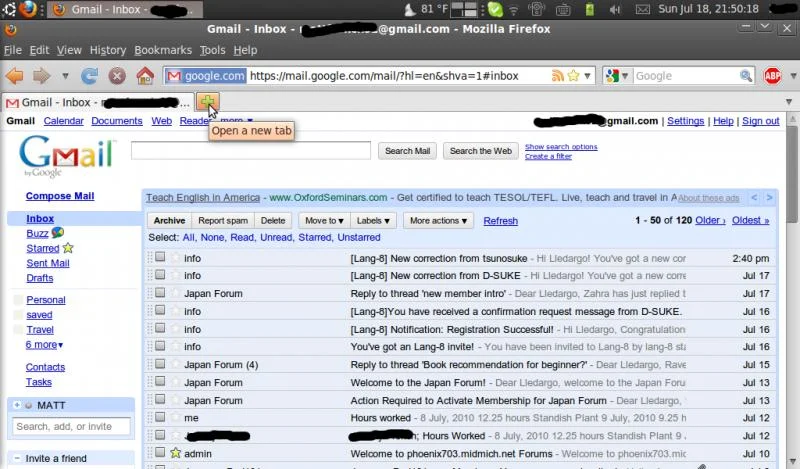Viewport: 800px width, 469px height.
Task: Click the Buzz colored icon in sidebar
Action: click(58, 233)
